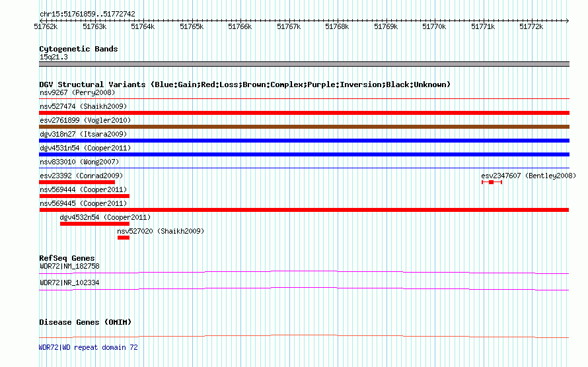Click the 51769k ruler tick label
Viewport: 588px width, 367px height.
386,26
